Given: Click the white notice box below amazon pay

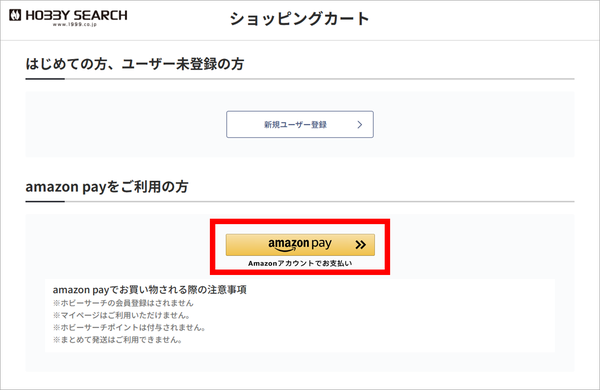Looking at the screenshot, I should tap(300, 315).
